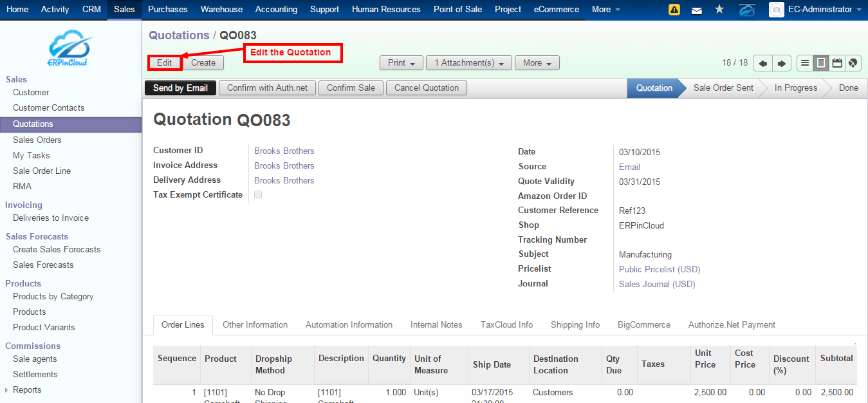The image size is (868, 403).
Task: Select the Order Lines tab
Action: [183, 325]
